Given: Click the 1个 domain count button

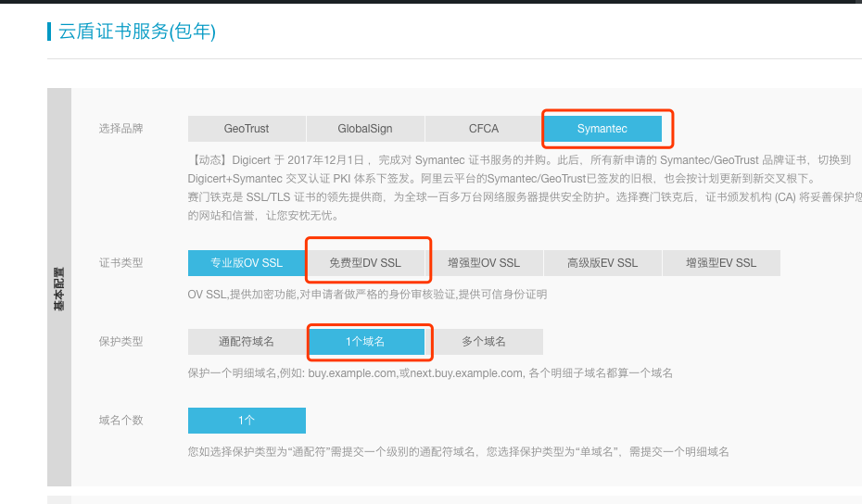Looking at the screenshot, I should coord(247,421).
